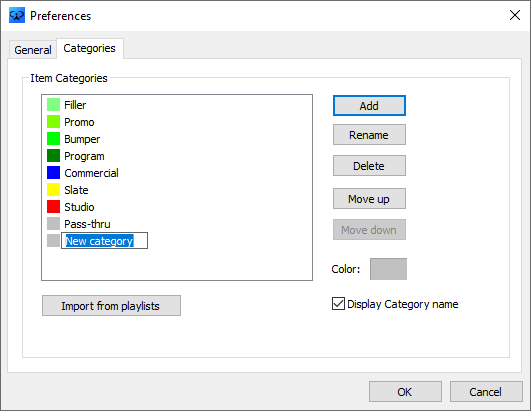Click Import from playlists button
Viewport: 531px width, 411px height.
111,306
